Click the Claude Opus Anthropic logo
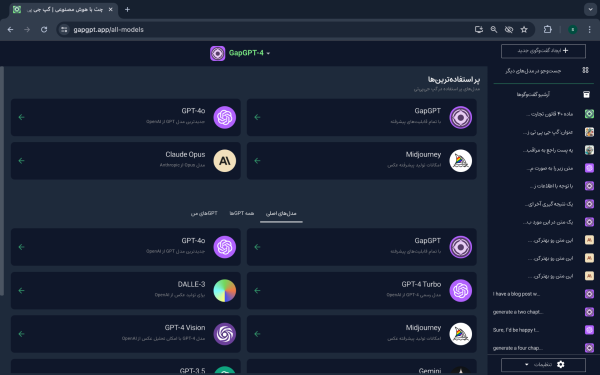Screen dimensions: 600x375 coord(225,161)
